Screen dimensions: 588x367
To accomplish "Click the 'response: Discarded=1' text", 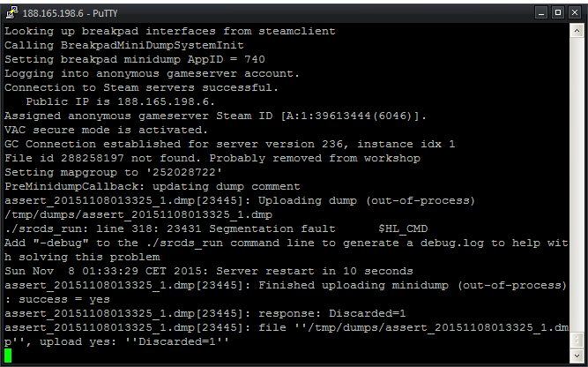I will [332, 314].
